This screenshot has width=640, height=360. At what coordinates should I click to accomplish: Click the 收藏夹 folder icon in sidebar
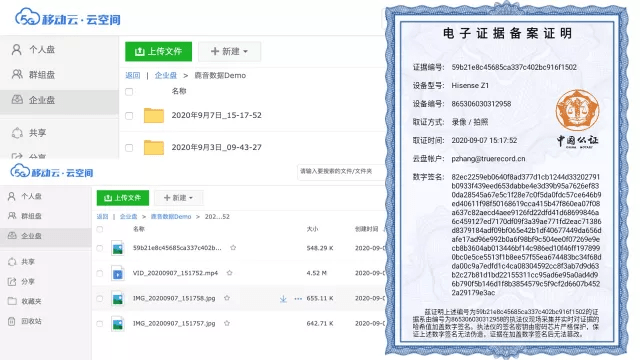[12, 301]
